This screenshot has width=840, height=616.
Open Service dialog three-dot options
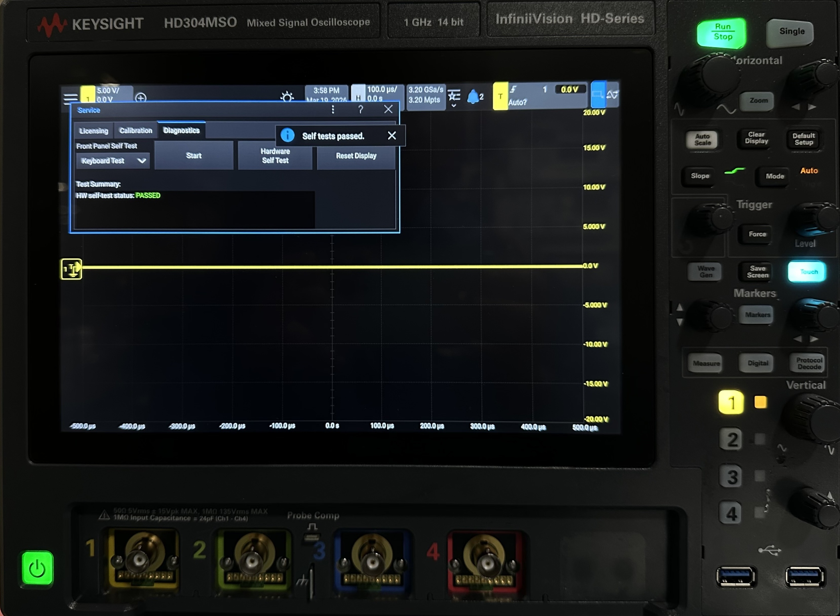(333, 109)
